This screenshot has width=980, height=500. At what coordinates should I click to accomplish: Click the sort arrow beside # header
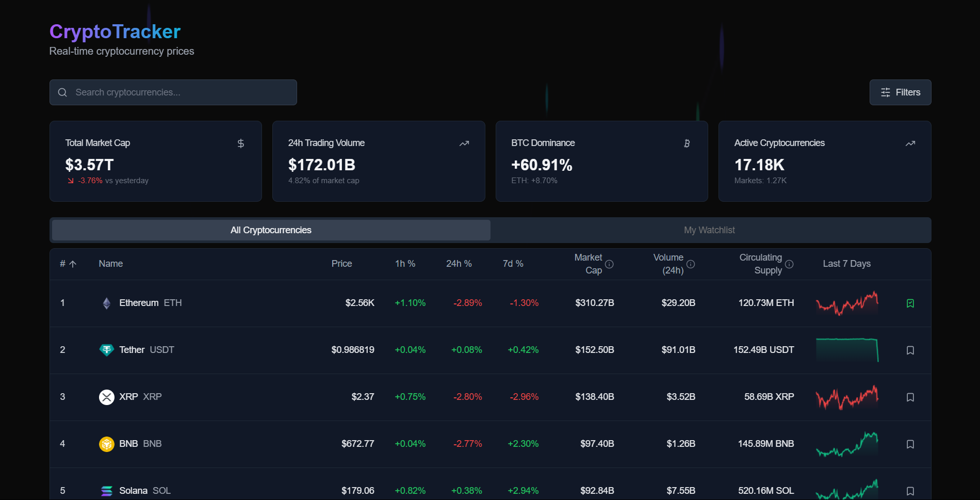click(x=73, y=264)
